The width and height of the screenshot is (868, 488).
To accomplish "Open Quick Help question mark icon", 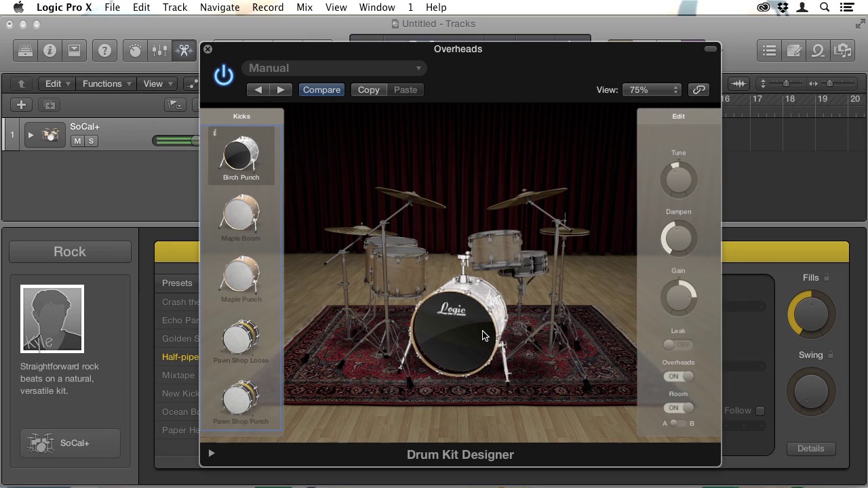I will [104, 50].
